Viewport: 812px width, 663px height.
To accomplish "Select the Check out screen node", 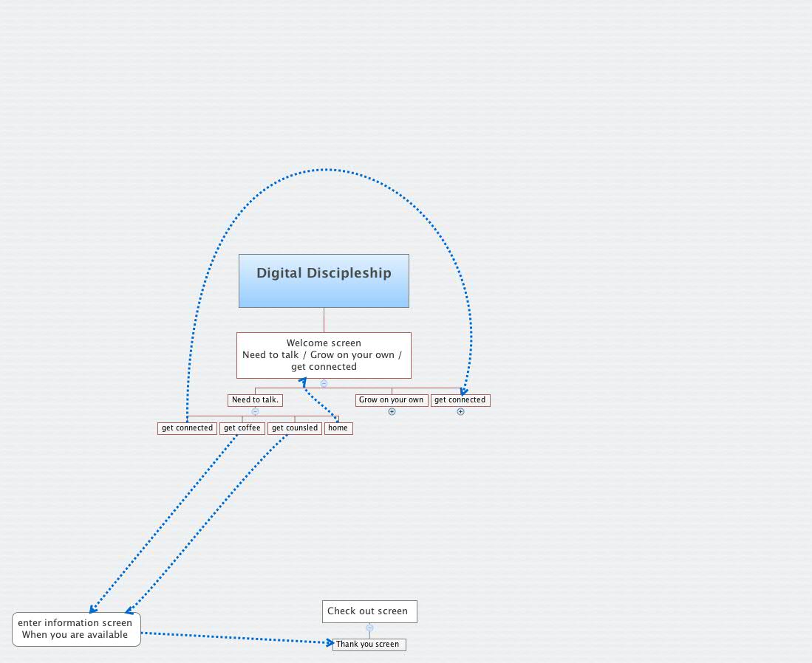I will [x=369, y=611].
